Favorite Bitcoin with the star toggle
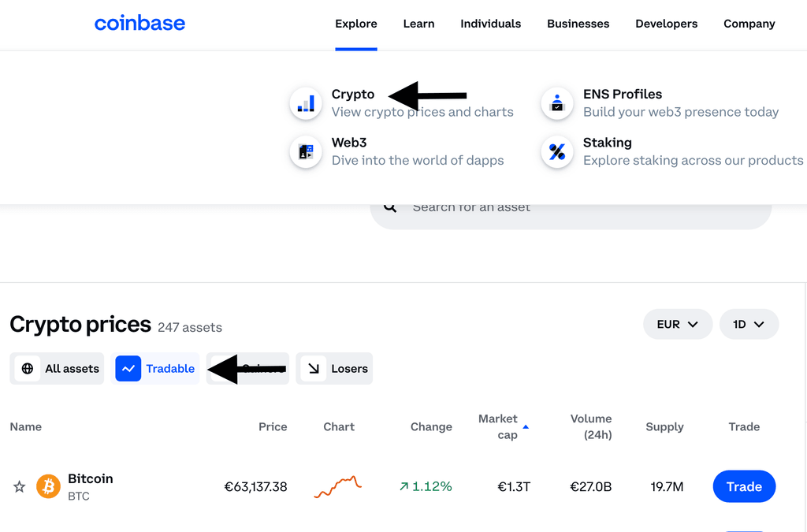Viewport: 807px width, 532px height. 19,486
